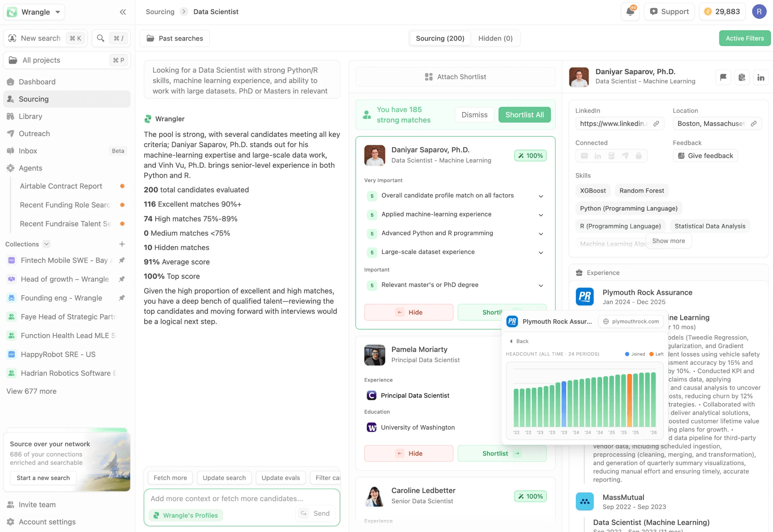The image size is (773, 532).
Task: Open the Wrangle workspace dropdown
Action: 34,12
